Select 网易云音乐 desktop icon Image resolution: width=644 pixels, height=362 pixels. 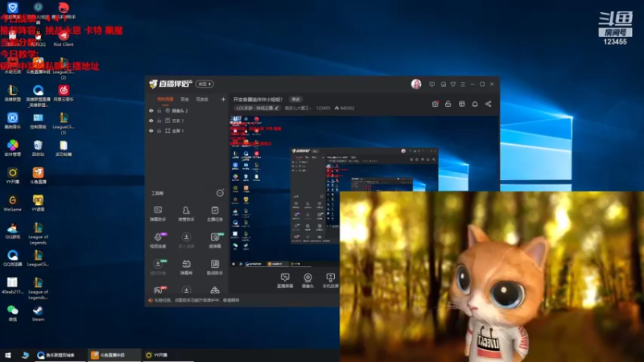coord(64,93)
